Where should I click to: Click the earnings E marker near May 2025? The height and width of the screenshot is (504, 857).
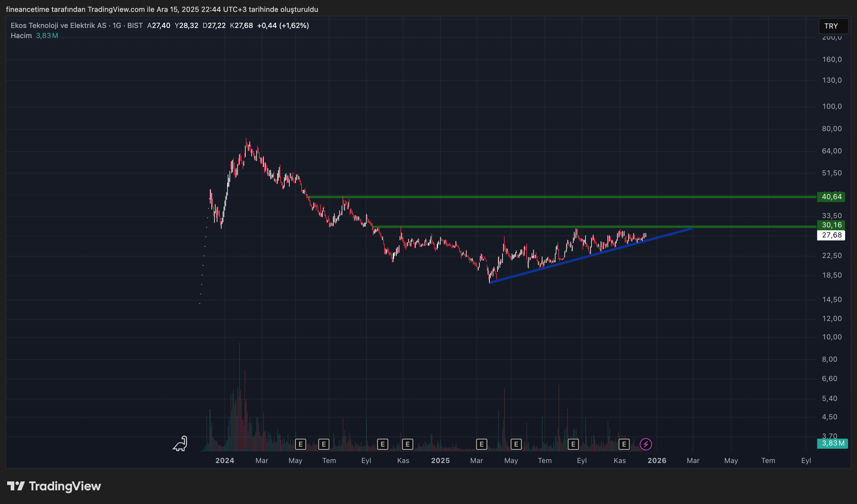[516, 444]
